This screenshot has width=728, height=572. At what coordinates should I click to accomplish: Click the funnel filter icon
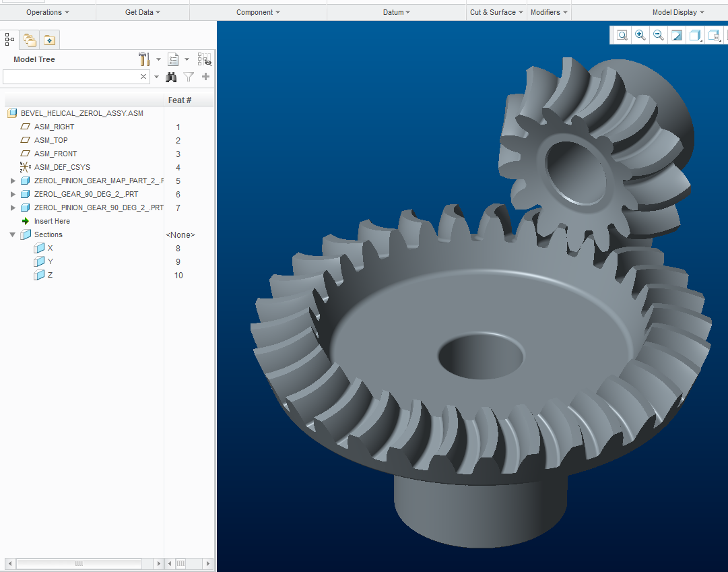(x=189, y=77)
